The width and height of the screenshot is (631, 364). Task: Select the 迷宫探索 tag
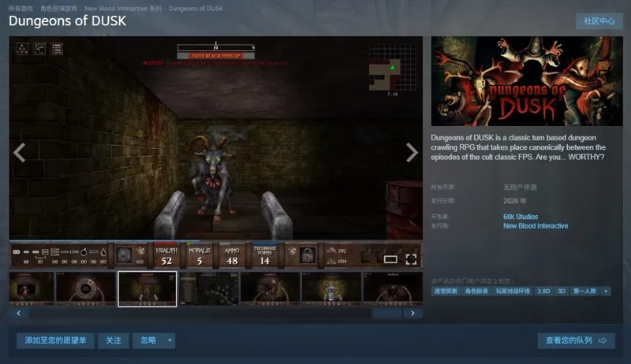pos(446,291)
